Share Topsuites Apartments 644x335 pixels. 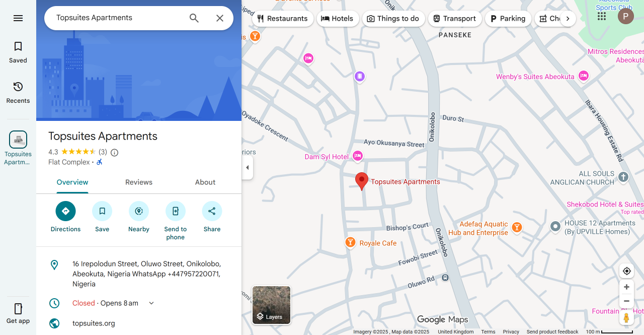[212, 217]
